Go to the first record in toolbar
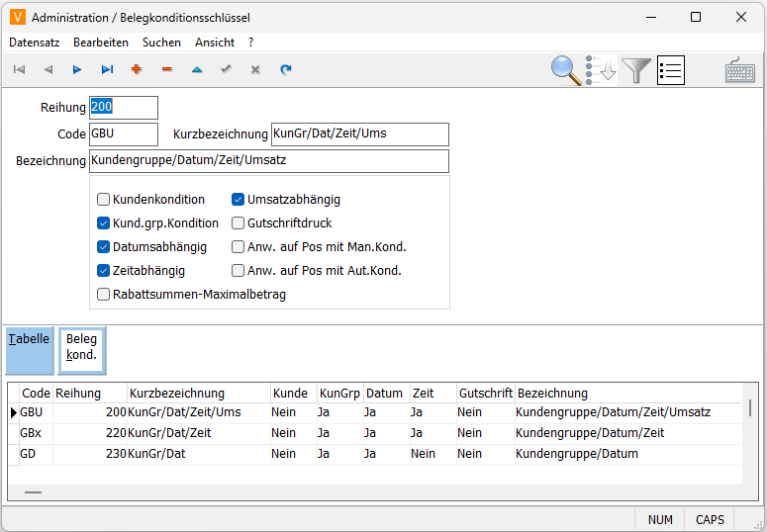The height and width of the screenshot is (532, 767). tap(19, 70)
